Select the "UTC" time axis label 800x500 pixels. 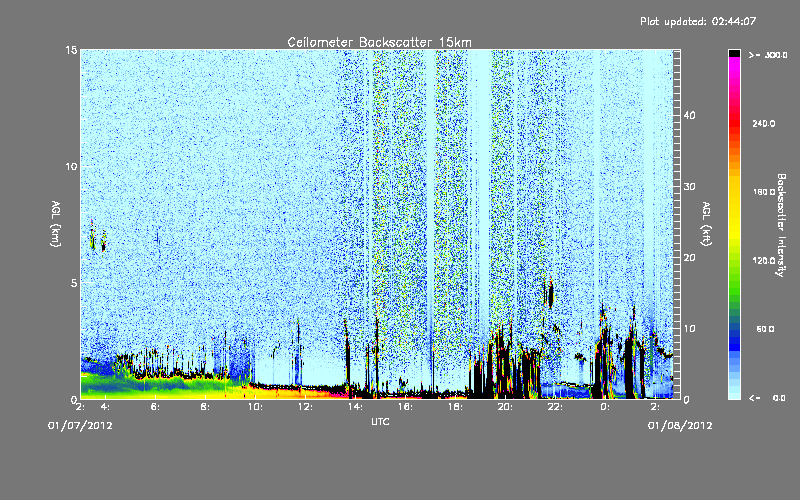(380, 421)
